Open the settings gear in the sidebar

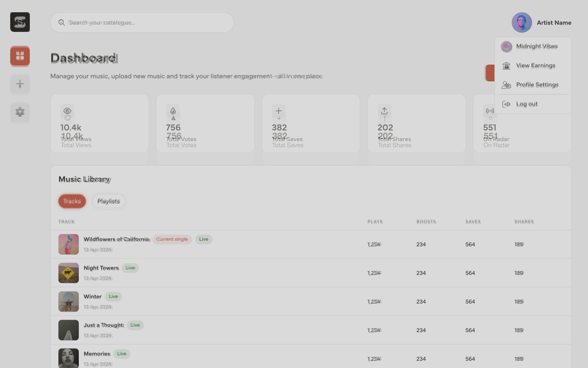point(20,112)
